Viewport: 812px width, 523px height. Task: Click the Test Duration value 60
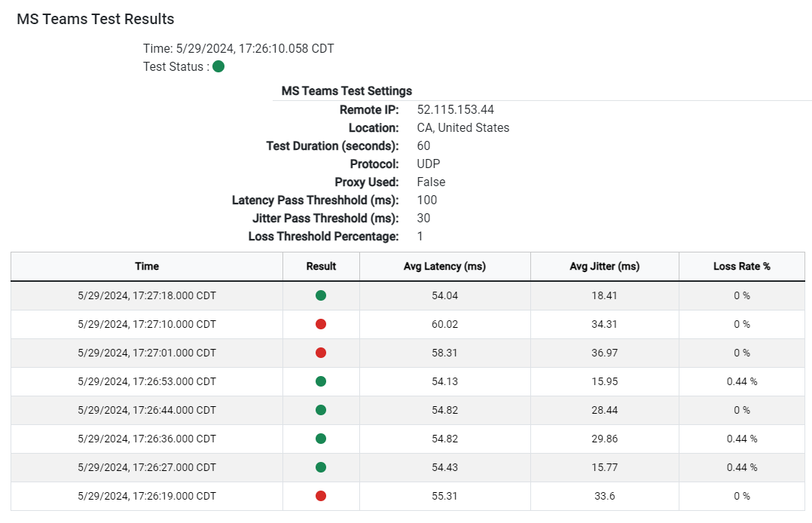pos(423,146)
